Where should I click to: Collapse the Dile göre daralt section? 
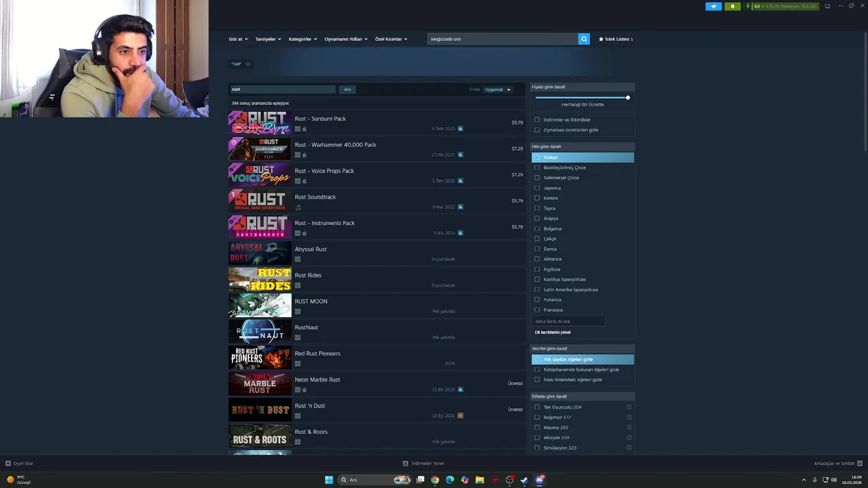pos(583,146)
